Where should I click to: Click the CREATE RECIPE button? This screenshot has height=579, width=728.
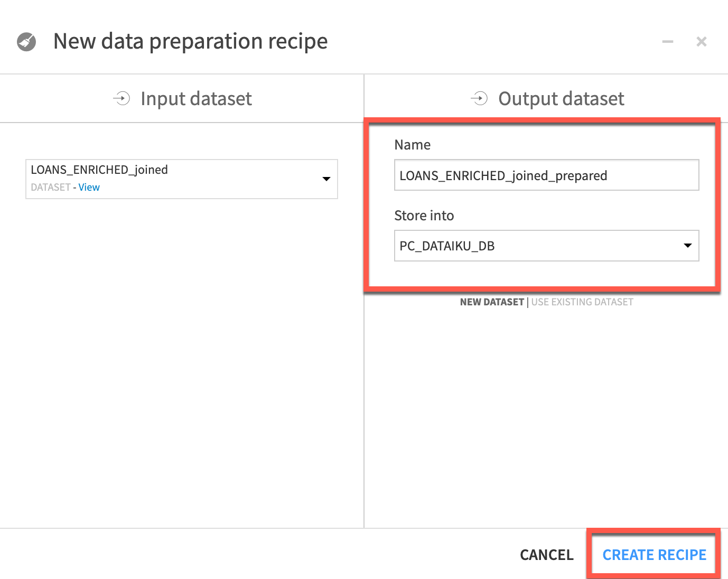coord(654,555)
